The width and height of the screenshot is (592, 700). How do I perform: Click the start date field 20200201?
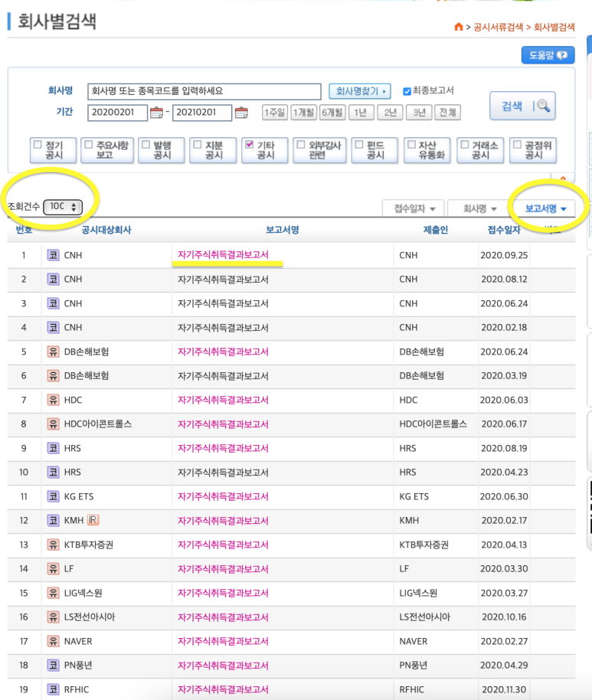[x=117, y=113]
